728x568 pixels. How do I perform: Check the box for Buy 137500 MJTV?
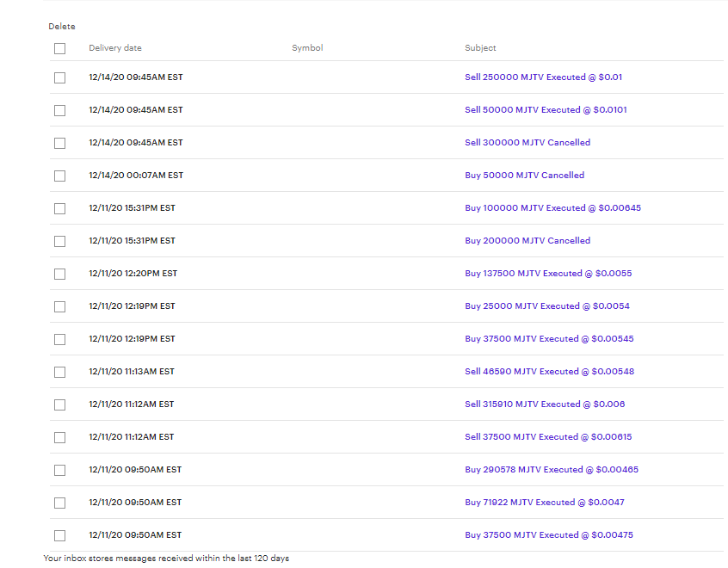click(x=59, y=274)
